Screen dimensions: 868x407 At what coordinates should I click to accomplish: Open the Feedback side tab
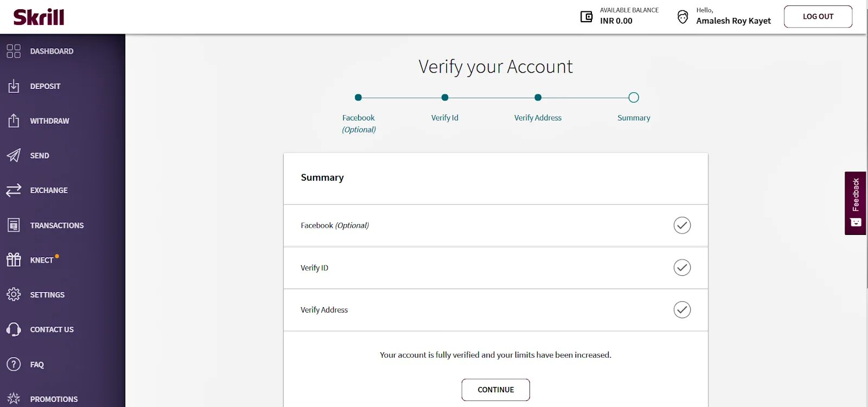click(x=855, y=203)
